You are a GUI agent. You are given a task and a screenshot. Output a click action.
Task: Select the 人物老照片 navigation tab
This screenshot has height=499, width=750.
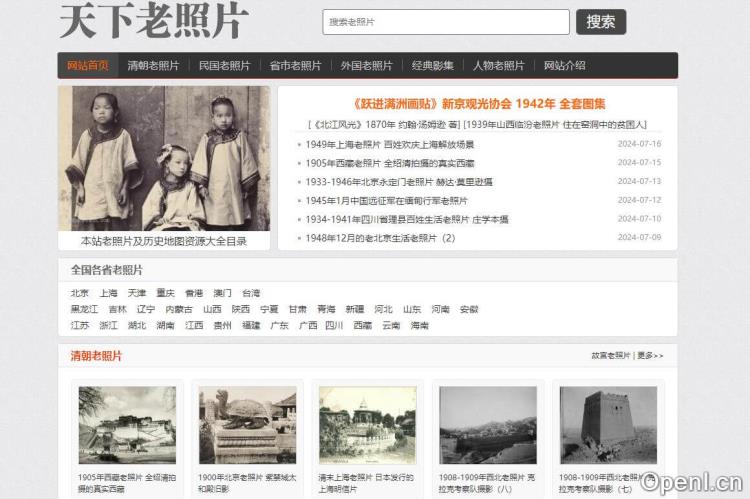498,66
